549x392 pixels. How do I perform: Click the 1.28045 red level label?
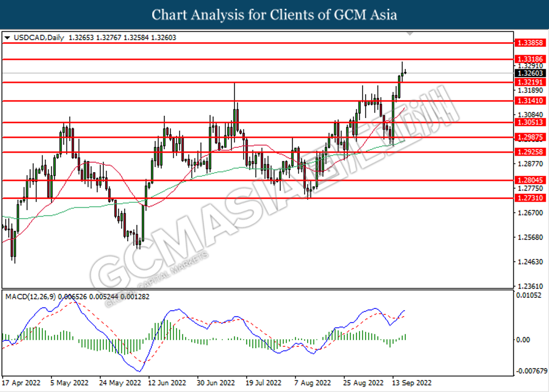coord(530,180)
